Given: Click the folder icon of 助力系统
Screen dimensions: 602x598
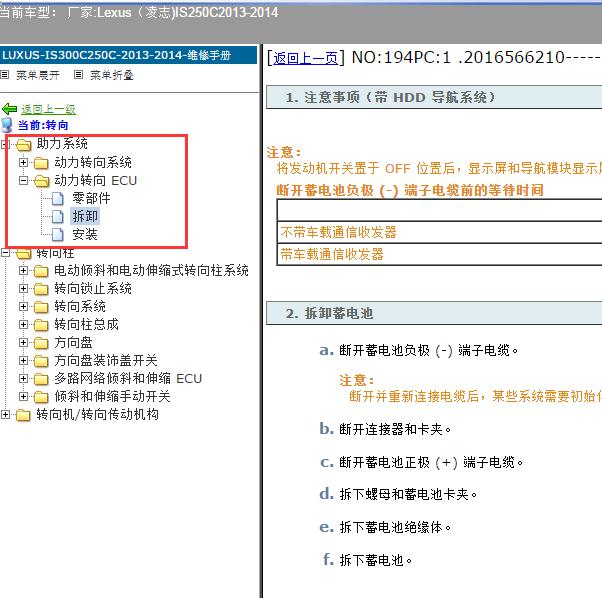Looking at the screenshot, I should coord(23,145).
